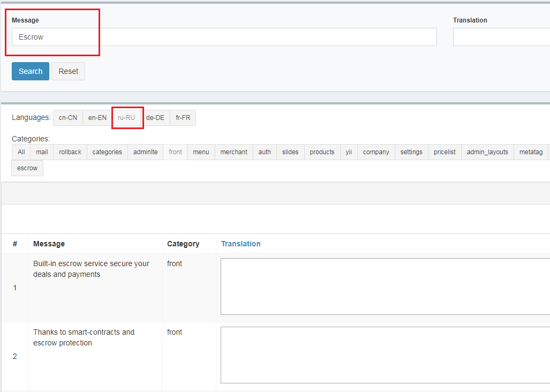Image resolution: width=550 pixels, height=392 pixels.
Task: Select the en-EN language
Action: 97,118
